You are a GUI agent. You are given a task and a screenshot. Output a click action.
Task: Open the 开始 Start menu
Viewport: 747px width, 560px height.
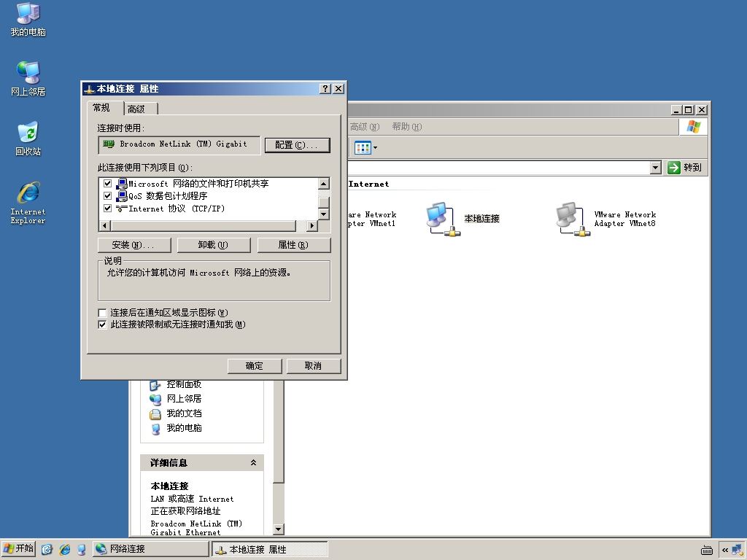(x=18, y=549)
